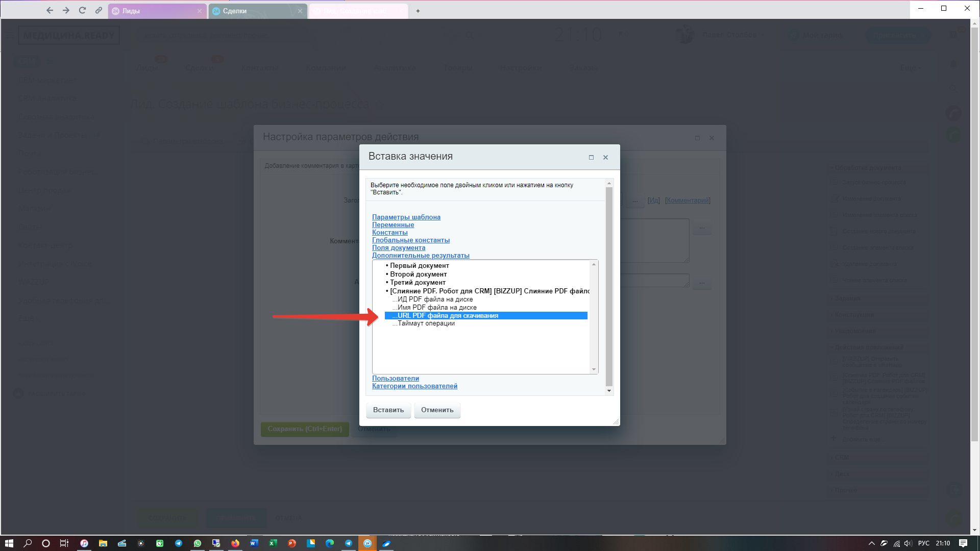Open WhatsApp from the taskbar
Screen dimensions: 980x551
[198, 543]
